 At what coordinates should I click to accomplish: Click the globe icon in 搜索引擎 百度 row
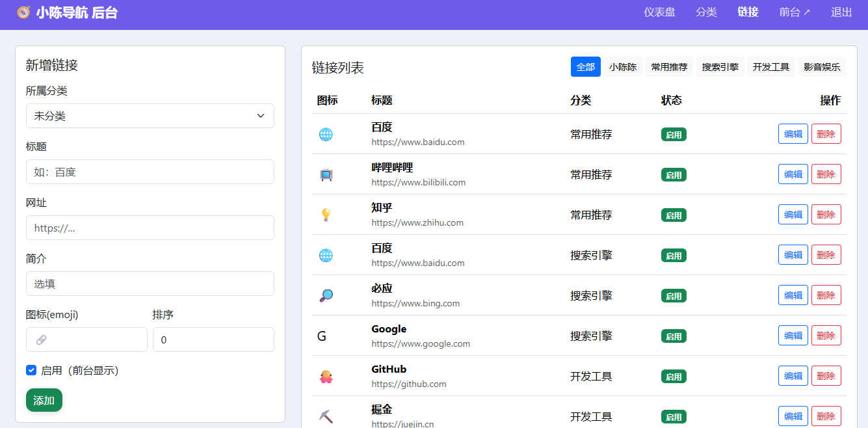326,256
